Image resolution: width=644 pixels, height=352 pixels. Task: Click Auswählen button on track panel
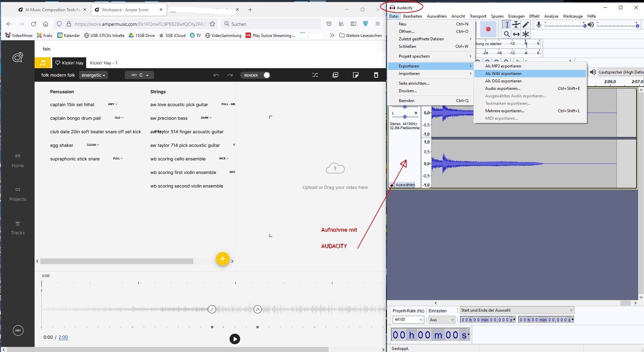coord(405,185)
